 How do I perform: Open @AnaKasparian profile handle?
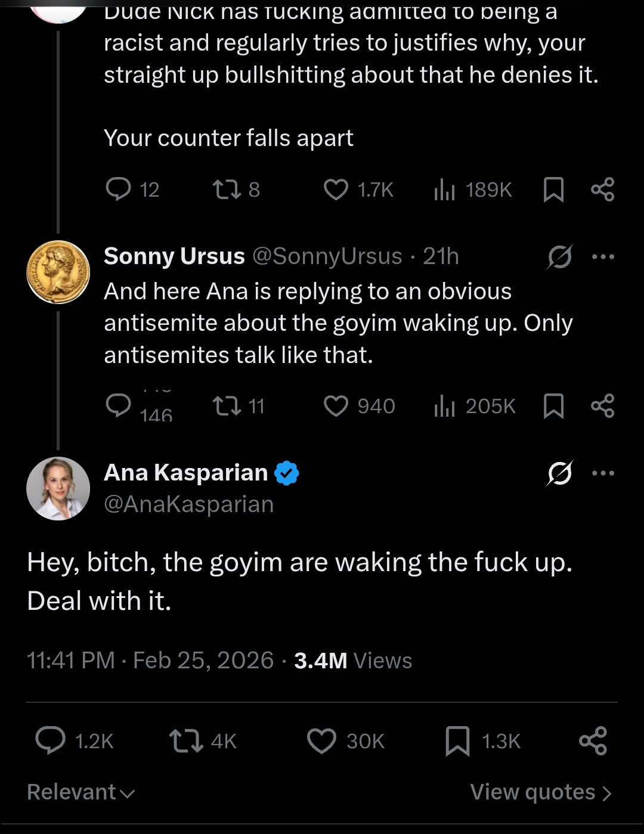pos(188,504)
